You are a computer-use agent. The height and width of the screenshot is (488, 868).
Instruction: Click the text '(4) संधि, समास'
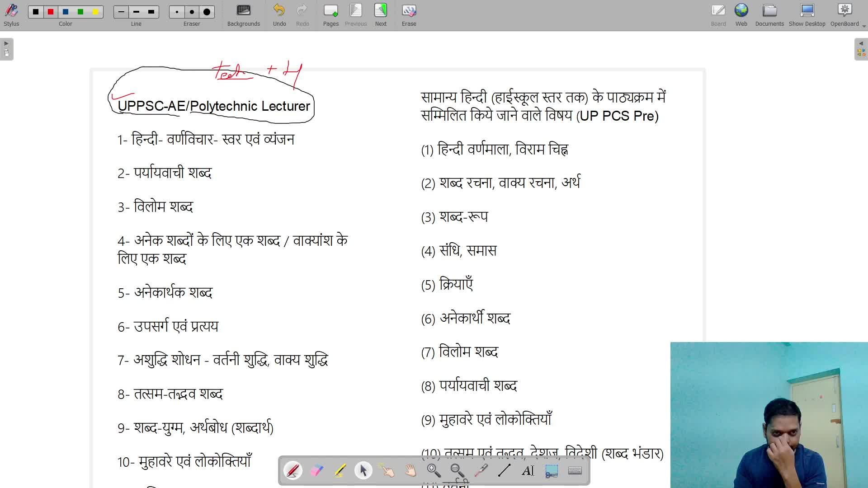(x=459, y=251)
